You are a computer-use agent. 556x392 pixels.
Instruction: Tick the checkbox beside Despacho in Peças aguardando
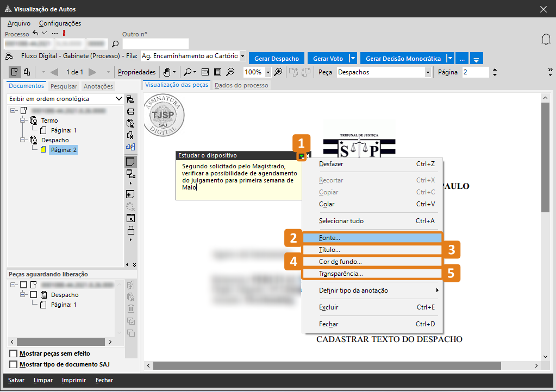pos(34,295)
